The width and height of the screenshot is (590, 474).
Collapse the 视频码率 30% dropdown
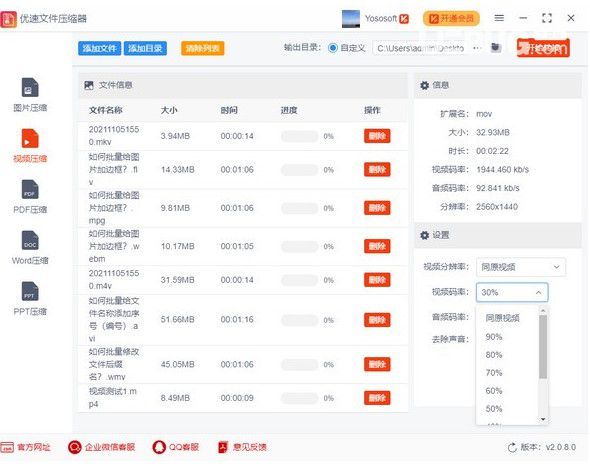pos(512,292)
